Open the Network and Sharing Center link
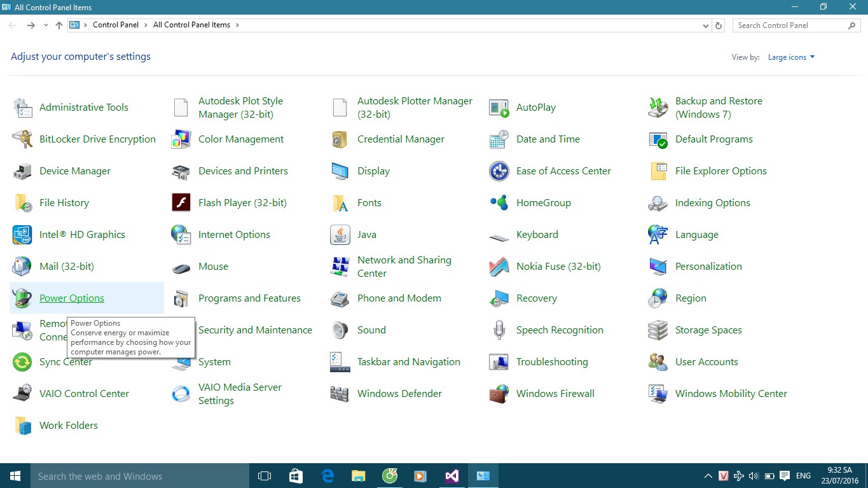868x488 pixels. 404,267
